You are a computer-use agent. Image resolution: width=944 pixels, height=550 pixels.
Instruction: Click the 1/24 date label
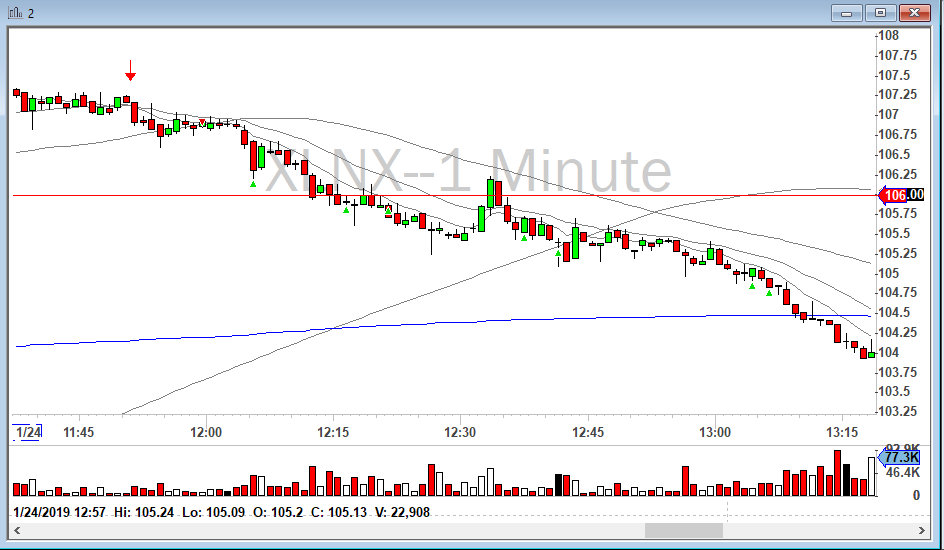point(27,432)
